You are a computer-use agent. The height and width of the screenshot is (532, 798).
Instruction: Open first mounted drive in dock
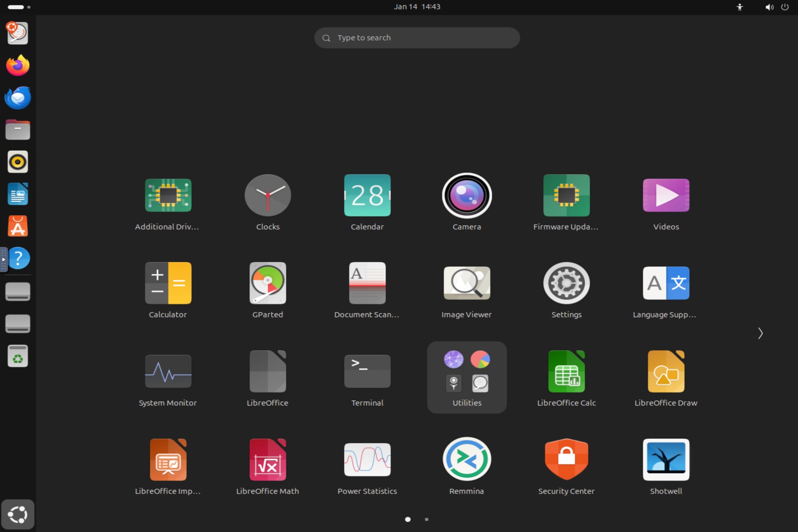pyautogui.click(x=18, y=292)
